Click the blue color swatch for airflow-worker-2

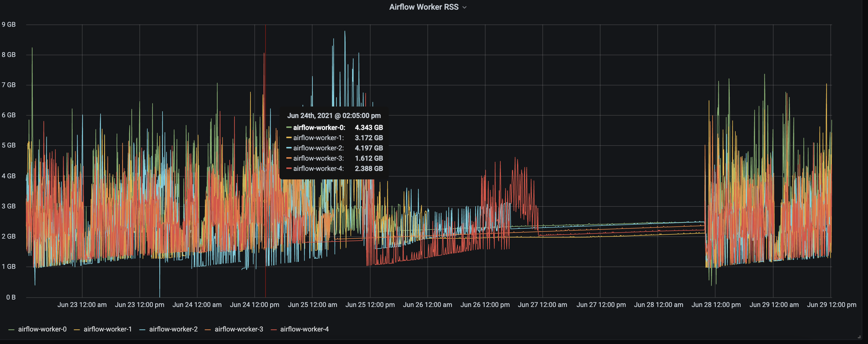pyautogui.click(x=142, y=329)
